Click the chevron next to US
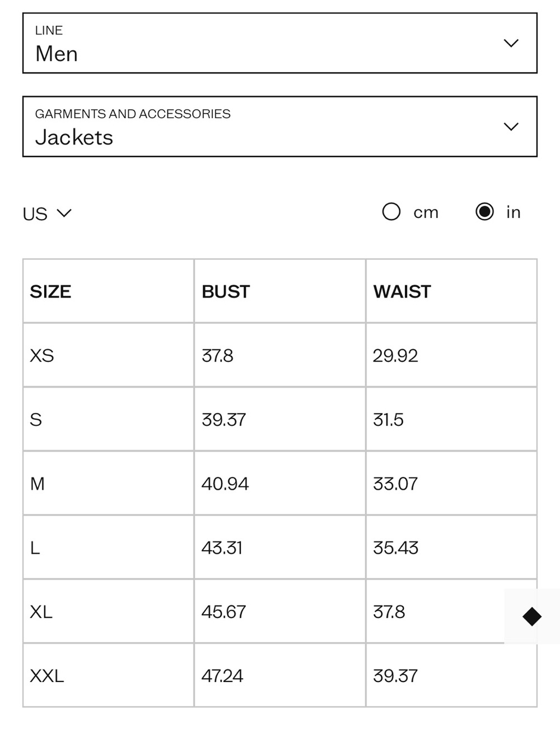This screenshot has height=747, width=560. point(64,213)
